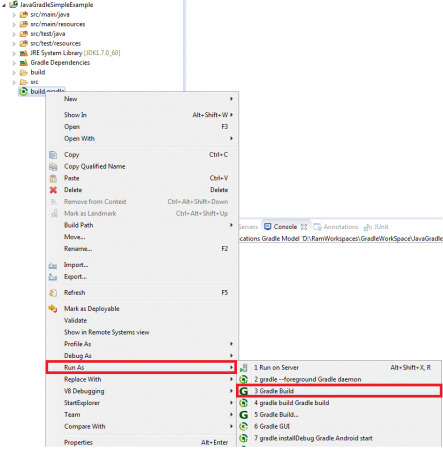This screenshot has width=443, height=450.
Task: Expand the src folder node
Action: 14,82
